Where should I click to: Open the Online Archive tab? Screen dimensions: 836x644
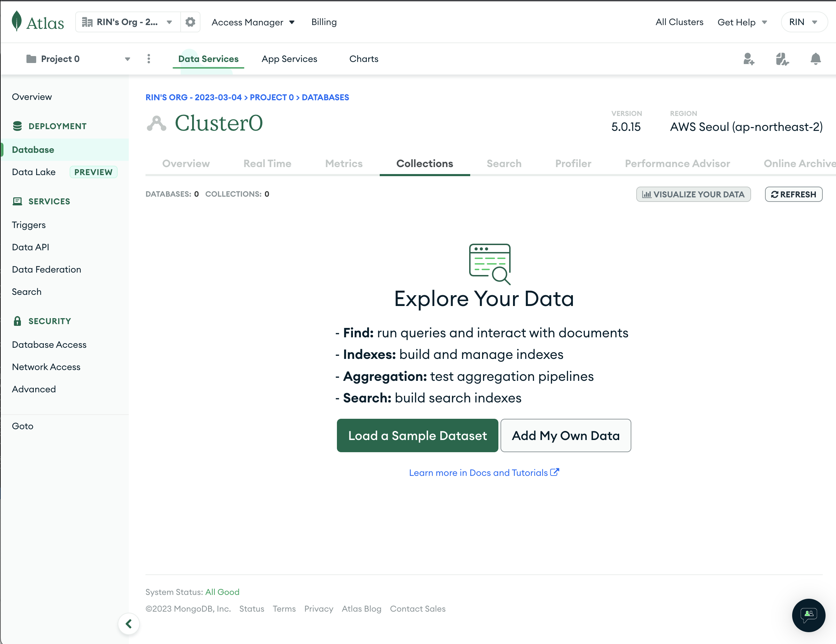pyautogui.click(x=800, y=164)
